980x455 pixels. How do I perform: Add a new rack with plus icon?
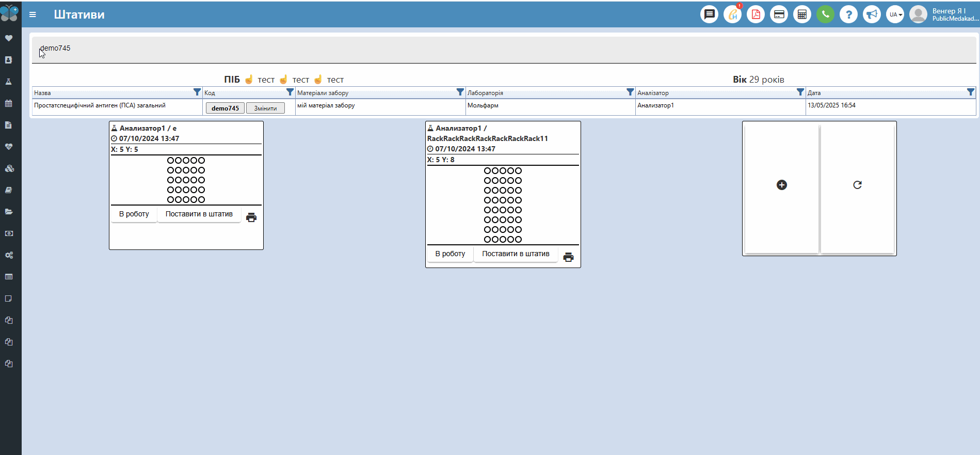click(x=782, y=185)
